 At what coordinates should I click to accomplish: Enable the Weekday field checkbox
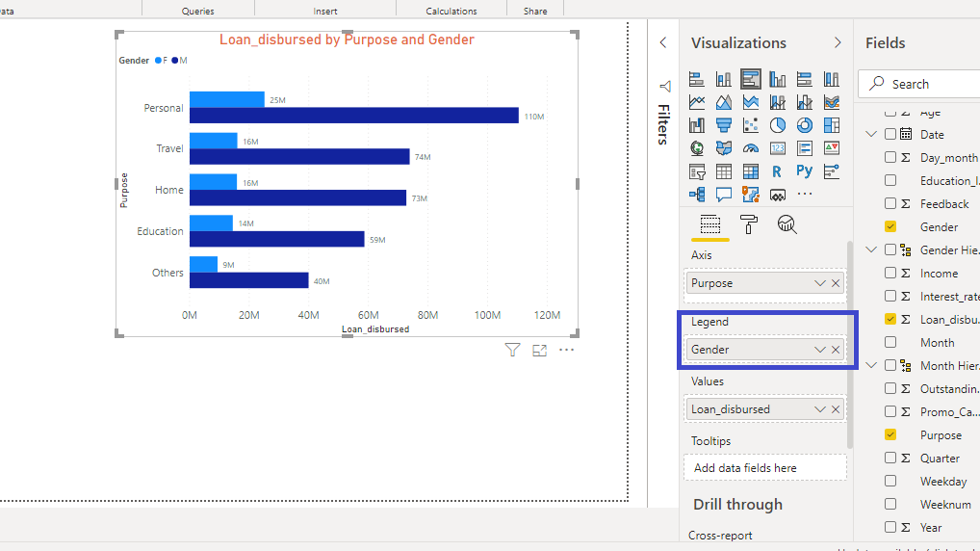(x=890, y=481)
